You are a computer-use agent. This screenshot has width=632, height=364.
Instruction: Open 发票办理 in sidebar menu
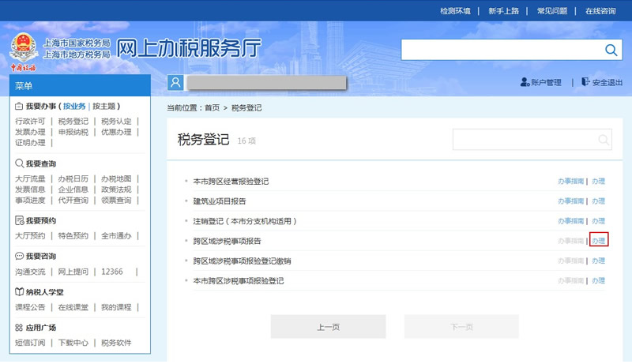[30, 132]
